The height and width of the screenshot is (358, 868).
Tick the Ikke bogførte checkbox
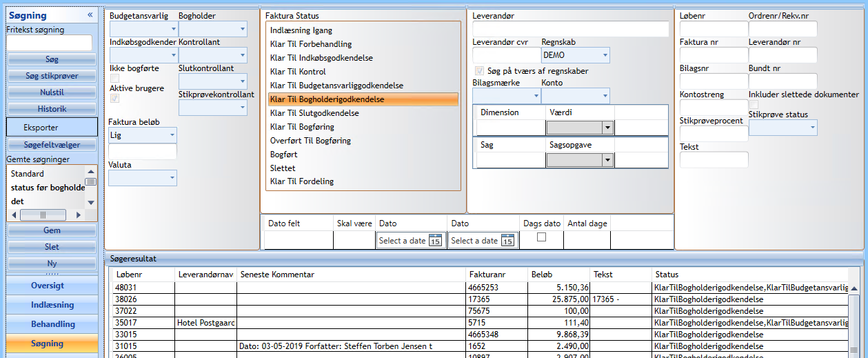coord(114,79)
